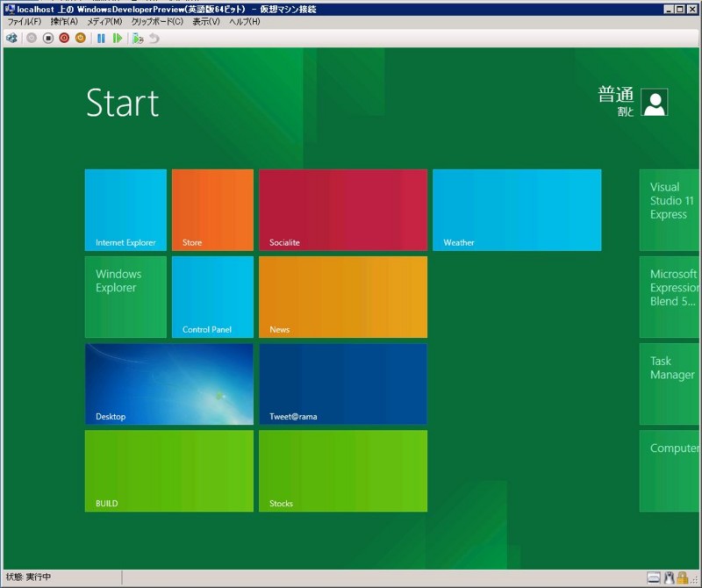Click the padlock icon in the status bar
The width and height of the screenshot is (702, 588).
point(682,577)
